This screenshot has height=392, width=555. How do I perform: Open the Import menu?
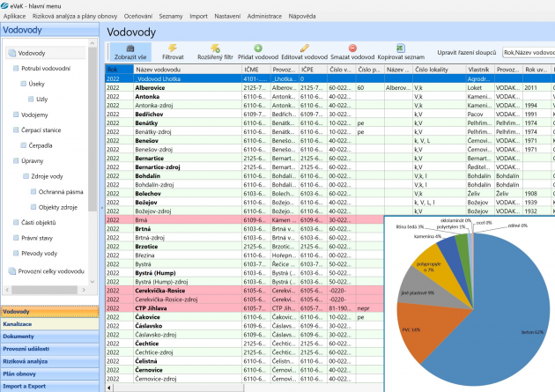(x=198, y=16)
